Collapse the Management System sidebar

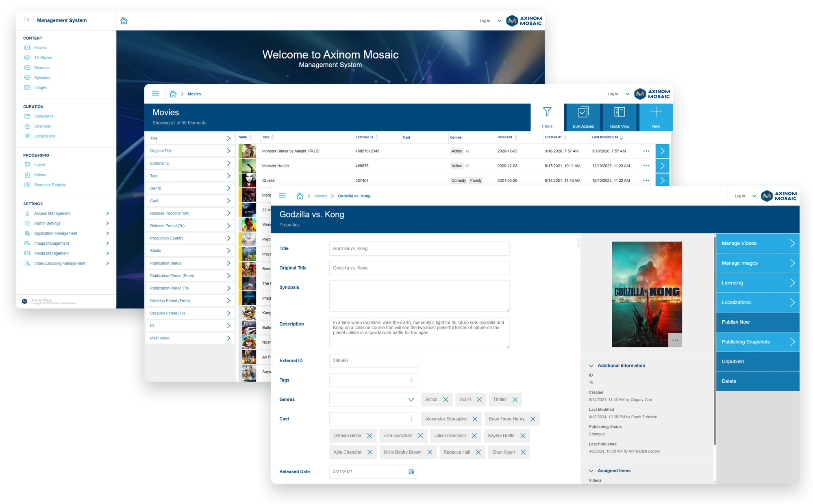pos(27,20)
